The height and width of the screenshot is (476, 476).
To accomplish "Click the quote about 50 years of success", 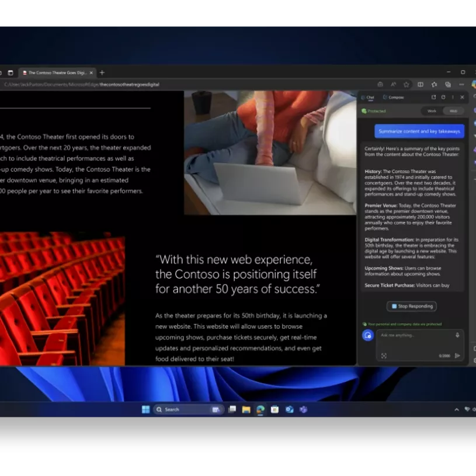I will click(237, 275).
